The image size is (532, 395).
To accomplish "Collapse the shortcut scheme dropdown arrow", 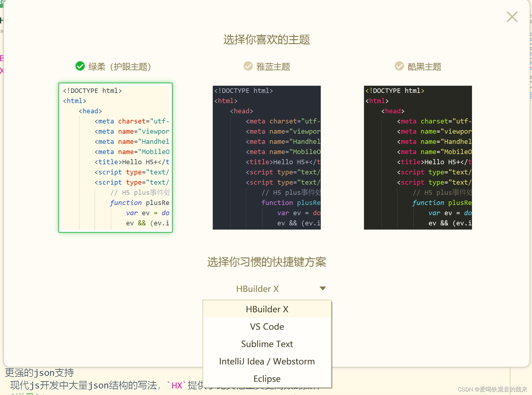I will 323,289.
